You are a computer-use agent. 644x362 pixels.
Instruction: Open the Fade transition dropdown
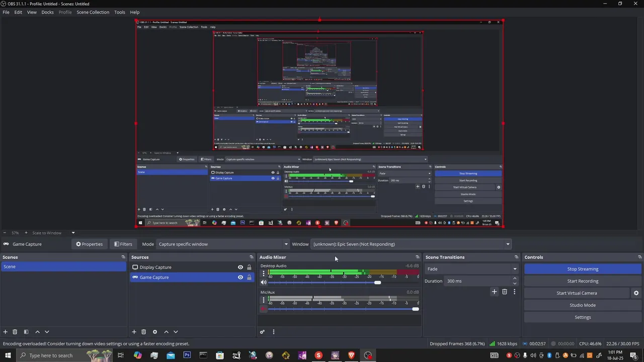[x=471, y=269]
